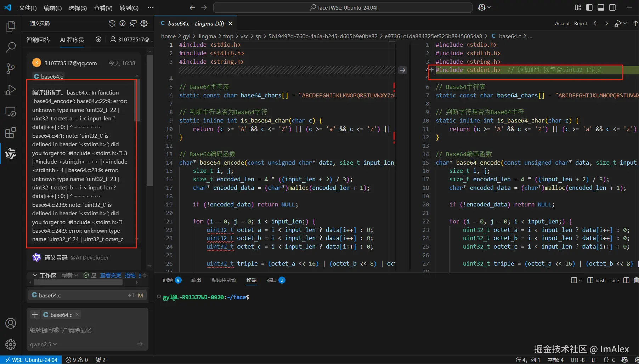Image resolution: width=639 pixels, height=364 pixels.
Task: Toggle the primary side bar layout
Action: point(589,7)
